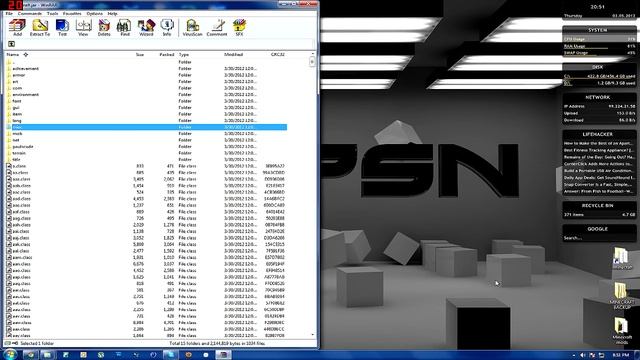The height and width of the screenshot is (360, 640).
Task: Click the up-one-level icon below the toolbar
Action: [x=11, y=44]
